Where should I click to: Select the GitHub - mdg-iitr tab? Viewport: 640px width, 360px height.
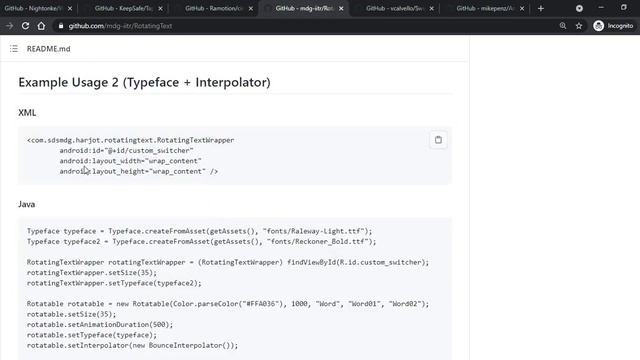click(x=304, y=8)
